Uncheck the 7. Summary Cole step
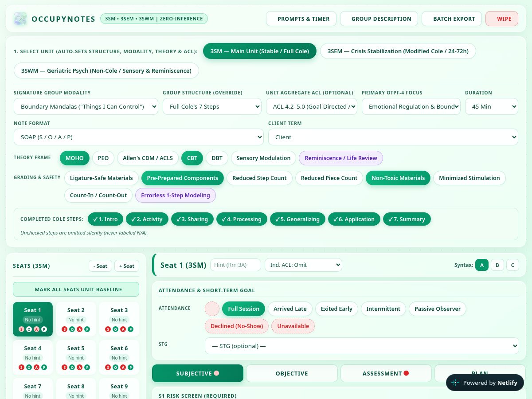532x399 pixels. coord(407,219)
